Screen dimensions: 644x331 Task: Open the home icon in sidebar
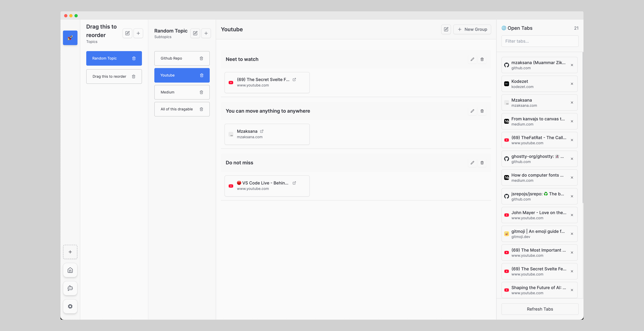[70, 270]
